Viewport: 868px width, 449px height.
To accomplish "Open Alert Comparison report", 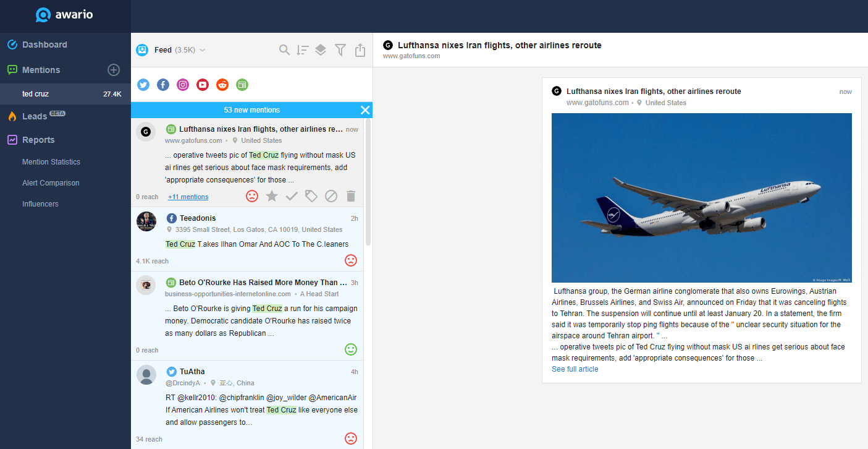I will 51,183.
